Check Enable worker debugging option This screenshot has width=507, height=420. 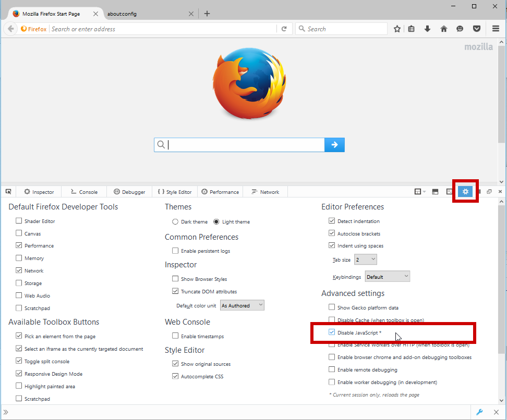pos(332,382)
